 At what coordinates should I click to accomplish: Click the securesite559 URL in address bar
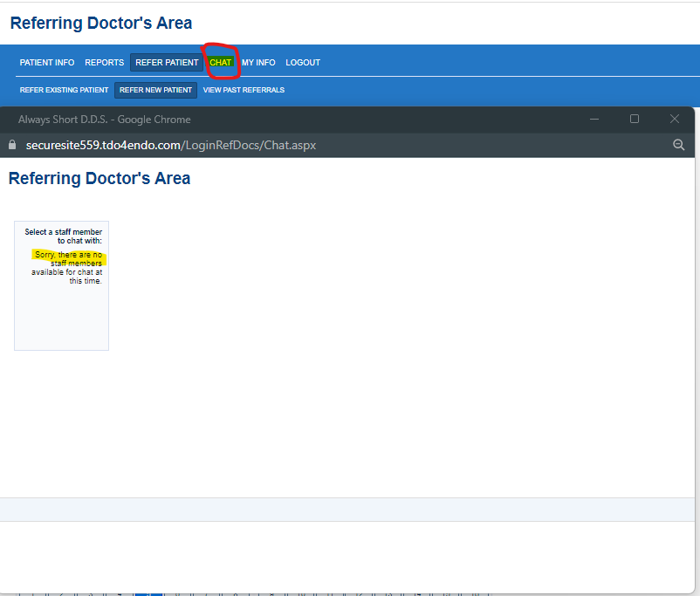[x=170, y=145]
